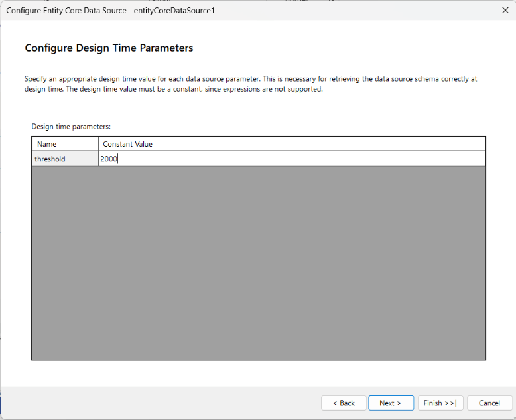Click the Design time parameters label
The width and height of the screenshot is (516, 420).
71,126
